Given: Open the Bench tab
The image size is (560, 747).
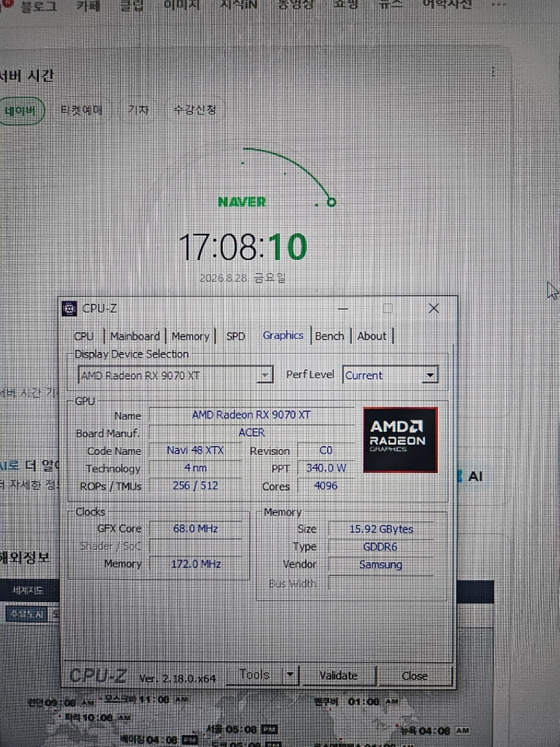Looking at the screenshot, I should click(329, 336).
